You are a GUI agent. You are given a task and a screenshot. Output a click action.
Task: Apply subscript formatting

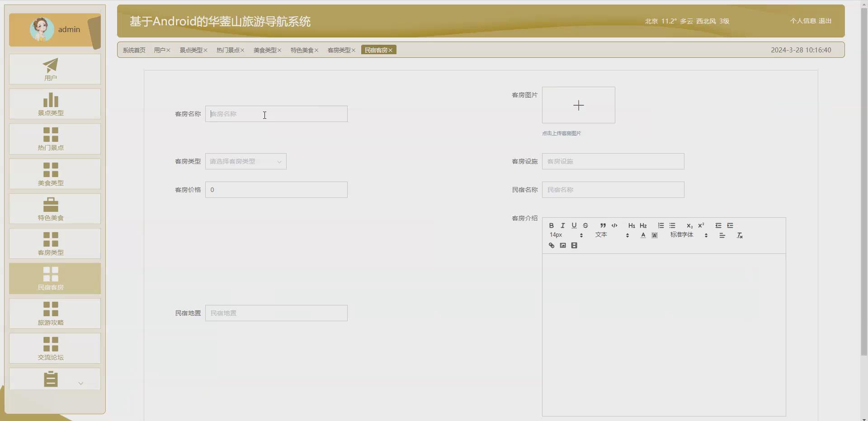coord(689,226)
